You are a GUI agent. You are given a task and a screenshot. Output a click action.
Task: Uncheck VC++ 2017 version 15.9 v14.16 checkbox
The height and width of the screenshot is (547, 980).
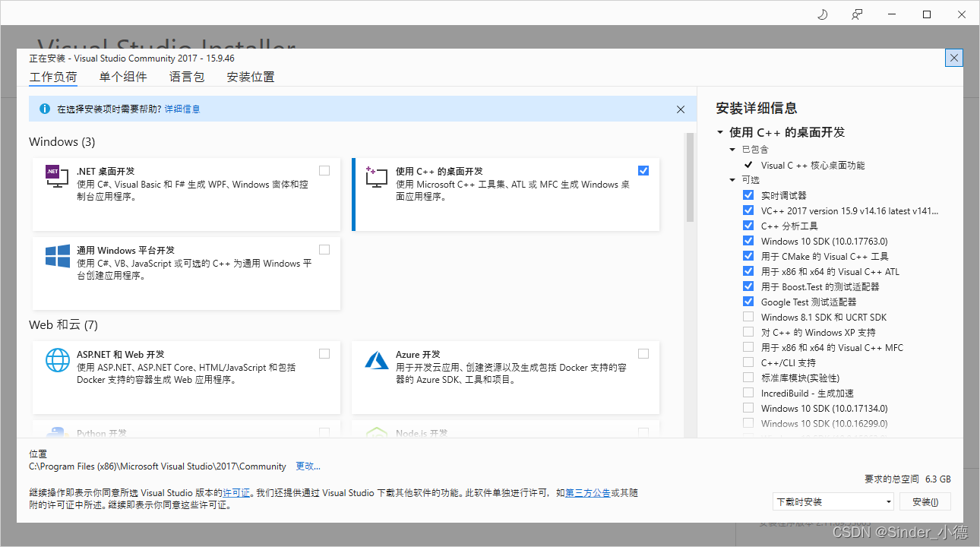coord(748,210)
